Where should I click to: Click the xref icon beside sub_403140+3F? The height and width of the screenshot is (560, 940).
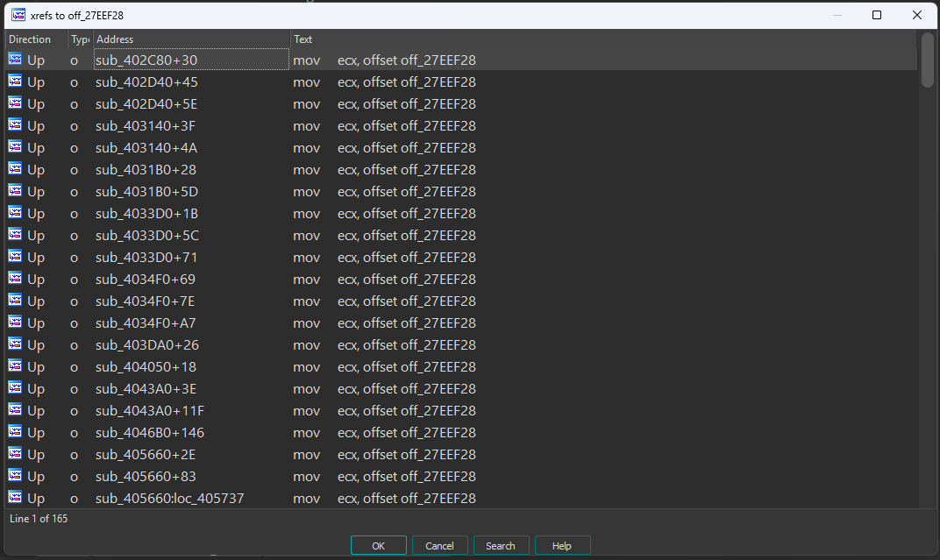coord(14,125)
